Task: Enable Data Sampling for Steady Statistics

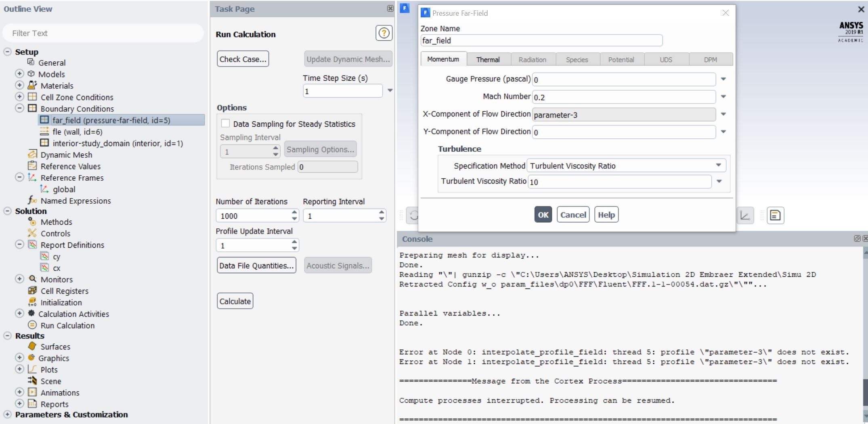Action: pyautogui.click(x=226, y=123)
